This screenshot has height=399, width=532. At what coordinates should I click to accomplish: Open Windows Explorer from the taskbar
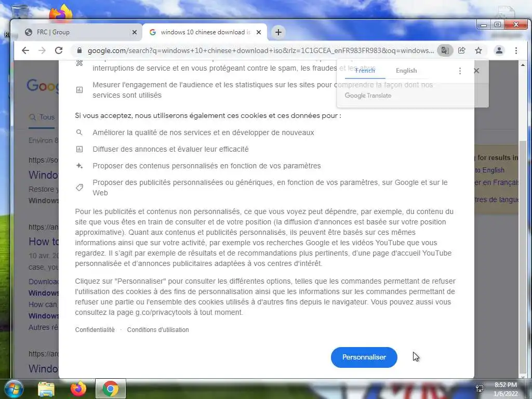pos(46,389)
